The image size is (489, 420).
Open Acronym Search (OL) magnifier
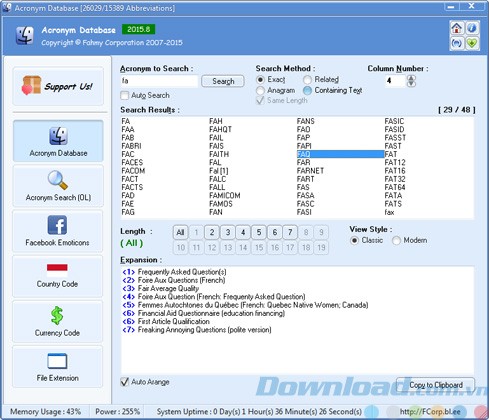pyautogui.click(x=58, y=186)
